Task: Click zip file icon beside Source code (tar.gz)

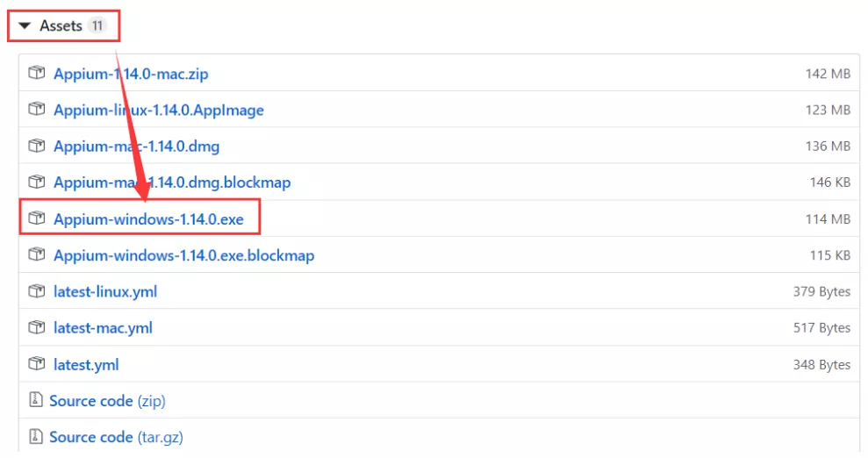Action: click(35, 436)
